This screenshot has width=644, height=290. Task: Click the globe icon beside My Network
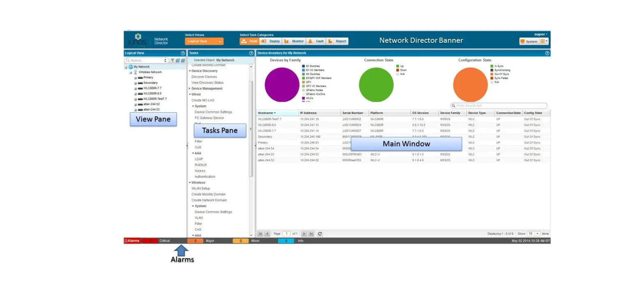131,67
